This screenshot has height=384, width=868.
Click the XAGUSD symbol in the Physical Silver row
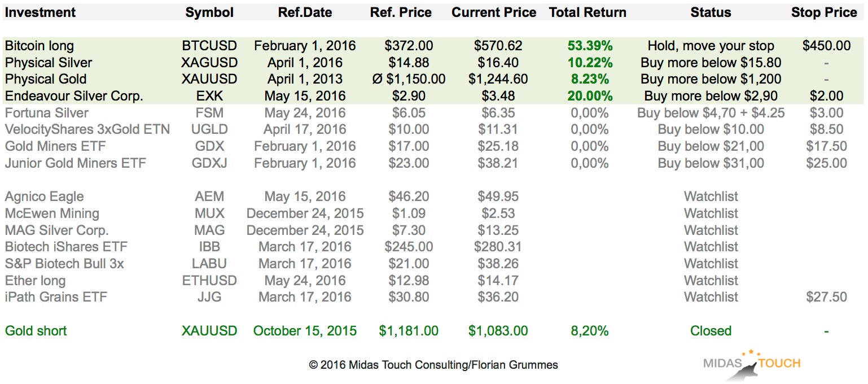[209, 63]
